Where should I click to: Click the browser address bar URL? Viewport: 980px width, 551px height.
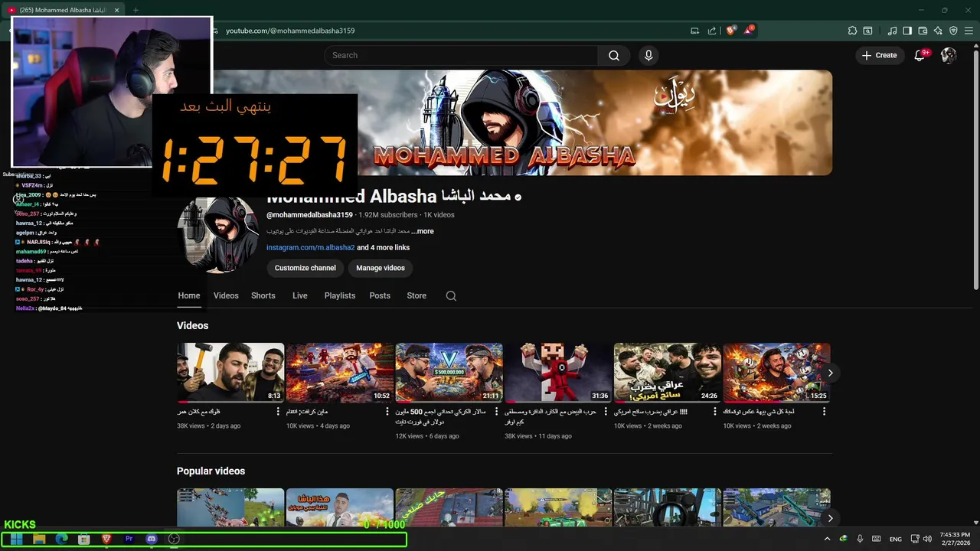point(290,31)
